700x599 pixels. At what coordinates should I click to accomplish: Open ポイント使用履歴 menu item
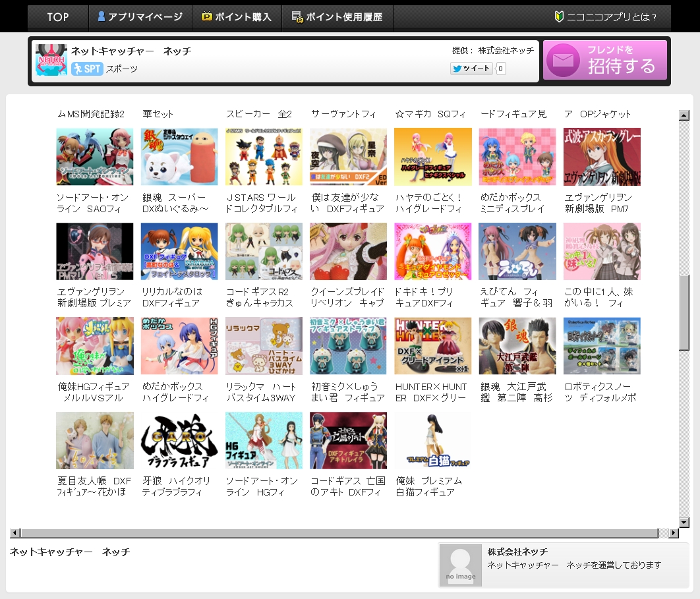(337, 17)
